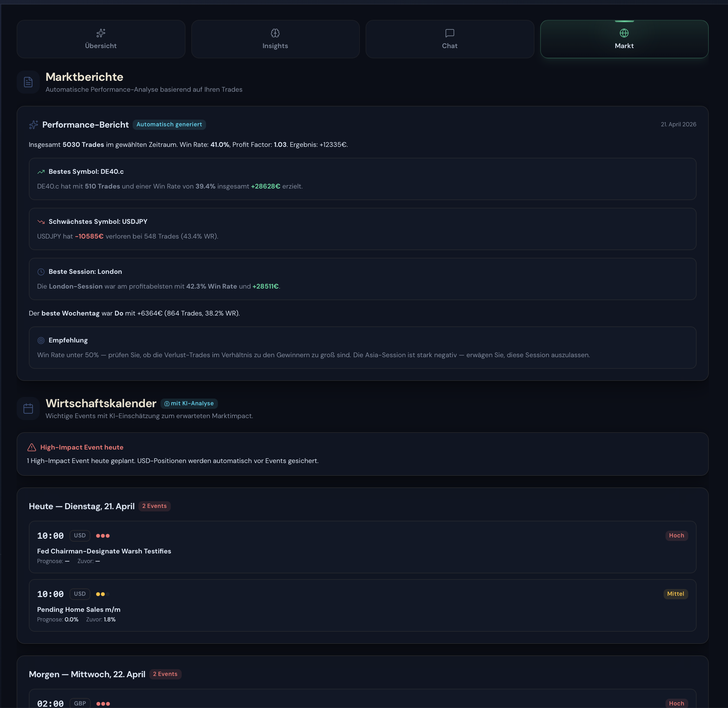Open the Übersicht tab
This screenshot has width=728, height=708.
coord(101,39)
